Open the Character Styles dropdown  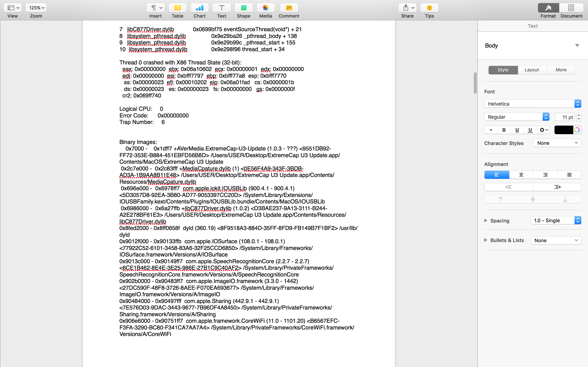557,143
